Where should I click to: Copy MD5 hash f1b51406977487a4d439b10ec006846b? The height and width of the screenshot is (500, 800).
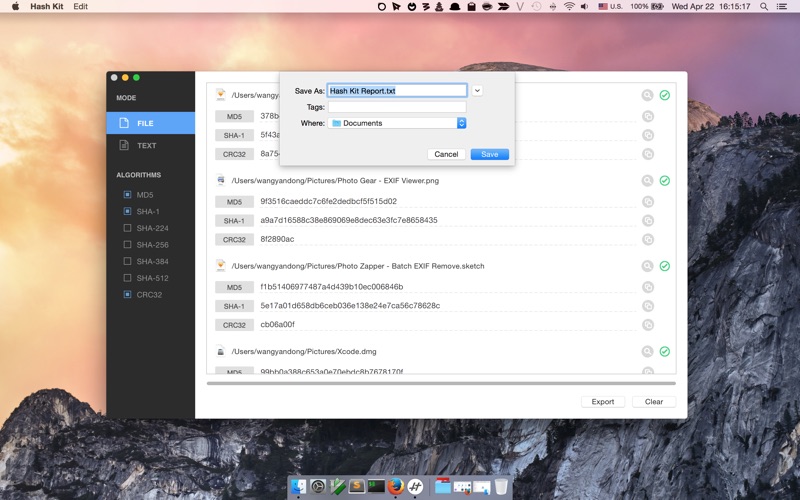648,287
